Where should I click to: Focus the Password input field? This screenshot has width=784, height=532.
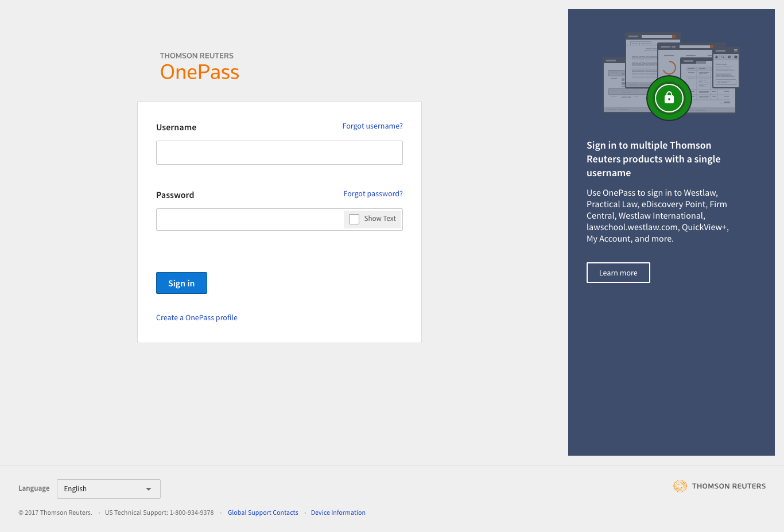[x=250, y=219]
